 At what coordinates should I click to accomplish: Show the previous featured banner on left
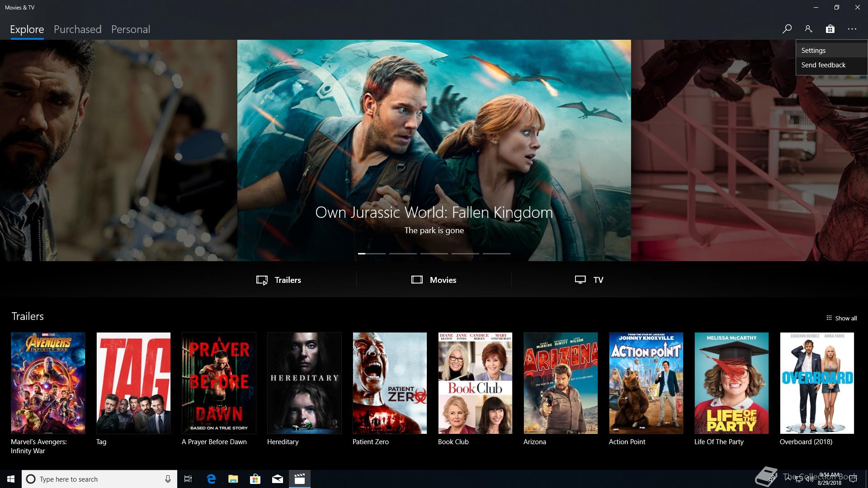(118, 150)
